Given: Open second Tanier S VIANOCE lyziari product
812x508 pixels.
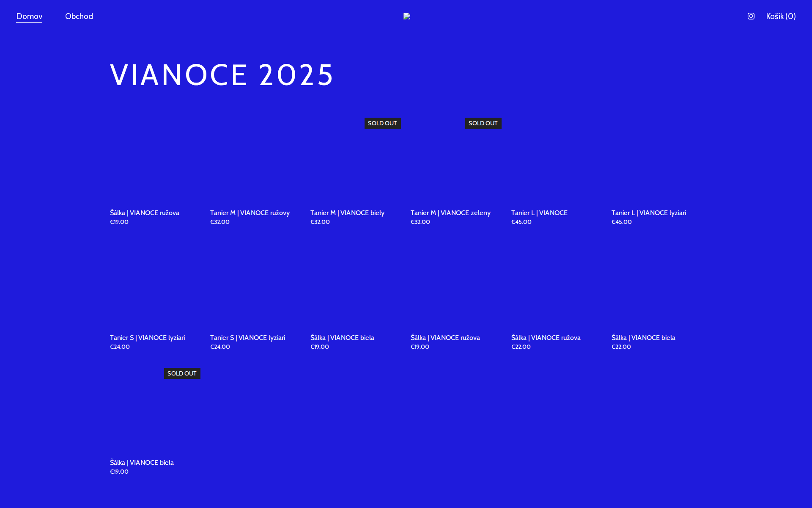Looking at the screenshot, I should click(247, 337).
